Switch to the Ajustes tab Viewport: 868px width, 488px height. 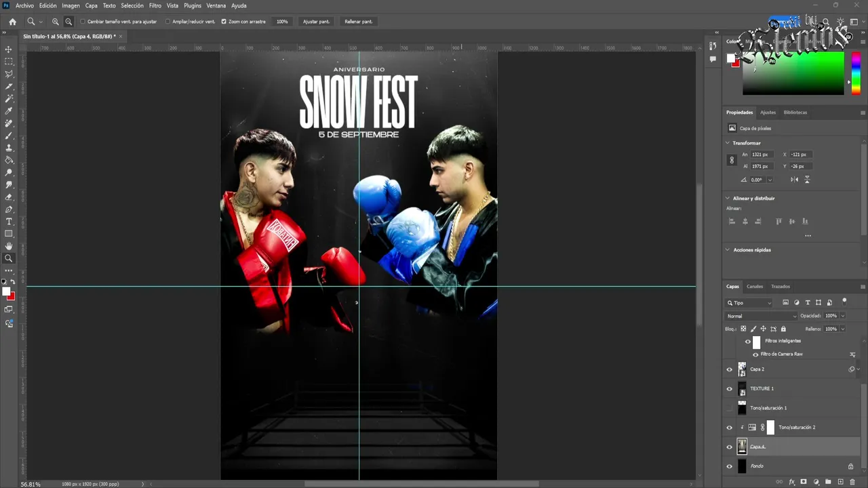[768, 113]
